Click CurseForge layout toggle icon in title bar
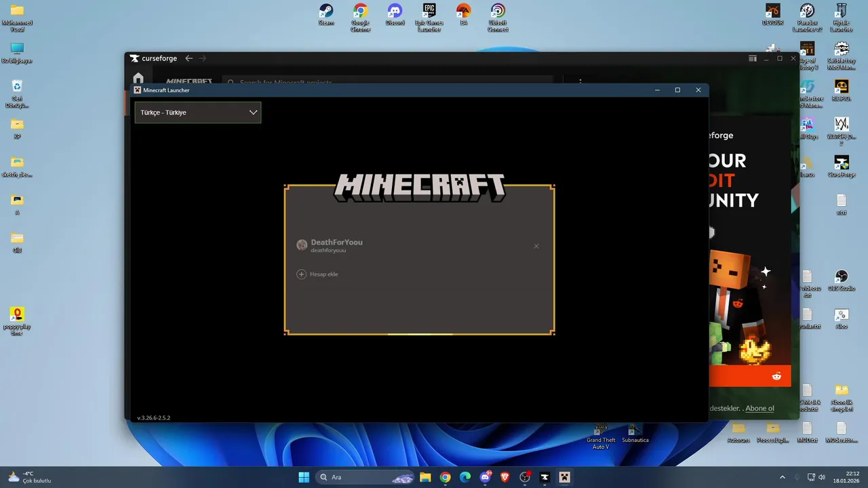Viewport: 868px width, 488px height. (x=753, y=58)
